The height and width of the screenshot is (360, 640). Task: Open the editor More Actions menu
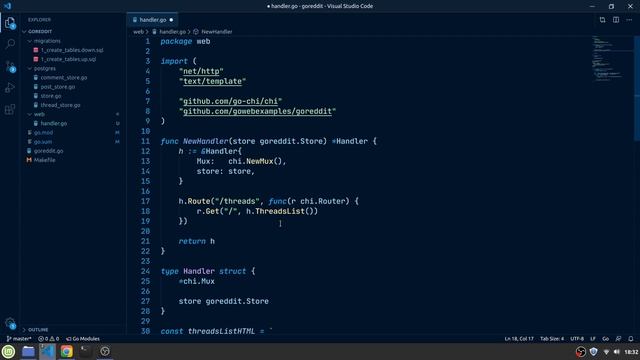(629, 20)
